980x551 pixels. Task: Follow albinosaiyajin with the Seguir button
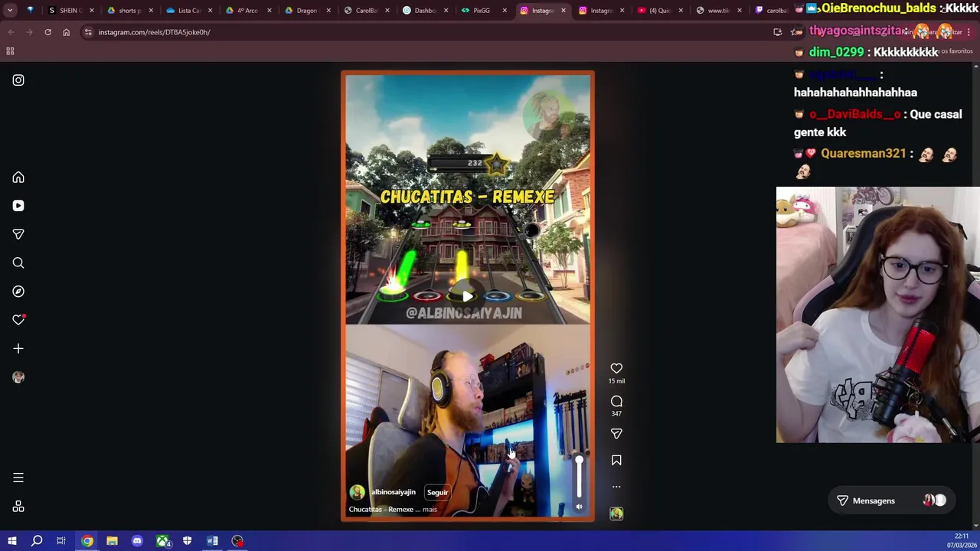tap(437, 493)
